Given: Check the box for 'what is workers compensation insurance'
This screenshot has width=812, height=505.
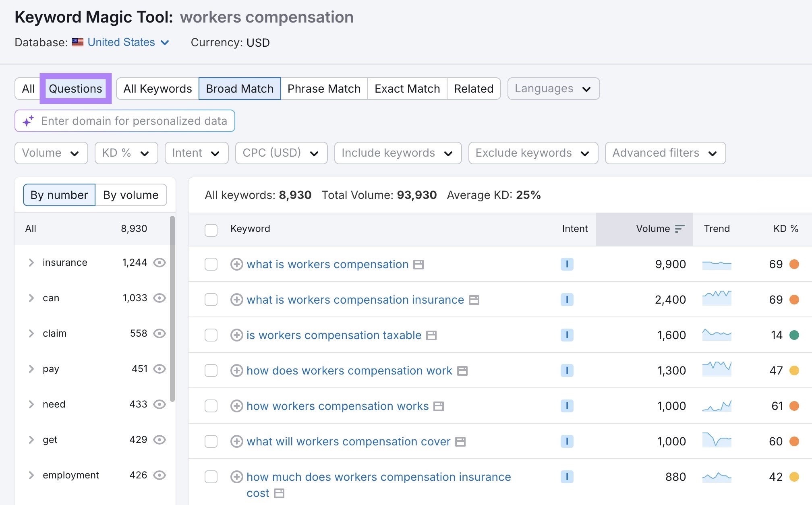Looking at the screenshot, I should [x=211, y=300].
